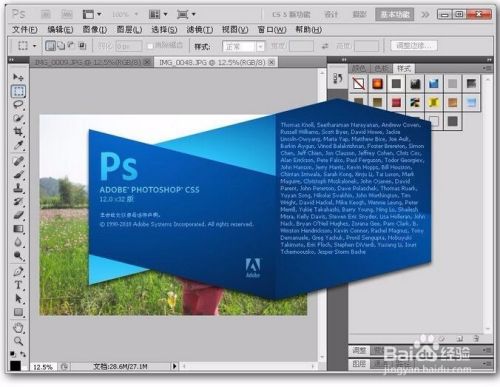The width and height of the screenshot is (500, 387).
Task: Open the View Extras dropdown
Action: click(92, 14)
